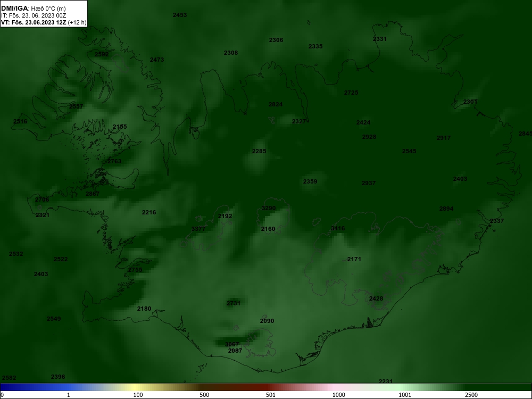The width and height of the screenshot is (532, 399).
Task: Select the 2894 height label
Action: 446,209
